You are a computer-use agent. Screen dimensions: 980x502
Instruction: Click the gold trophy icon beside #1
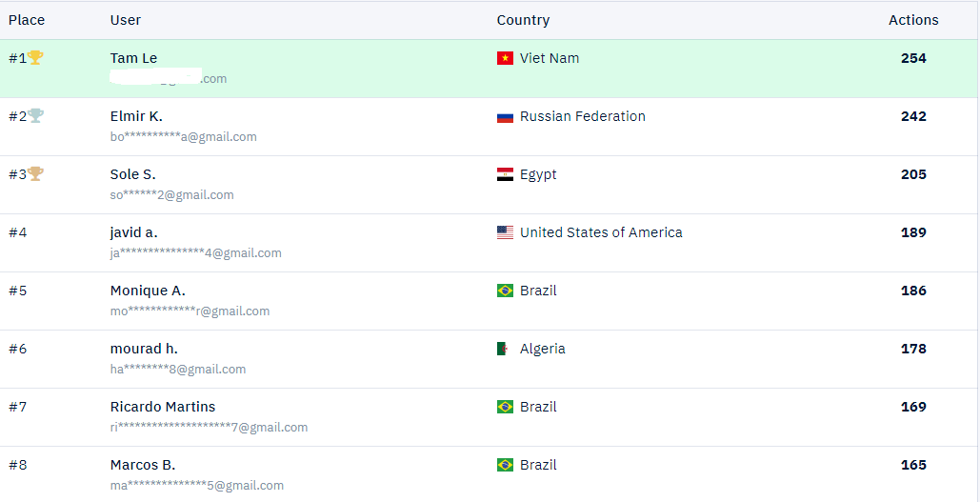[35, 58]
